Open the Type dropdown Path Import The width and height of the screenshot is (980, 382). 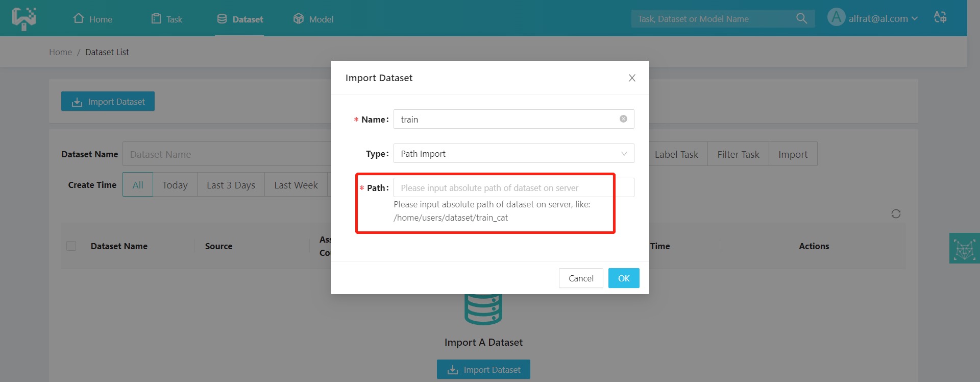click(513, 153)
